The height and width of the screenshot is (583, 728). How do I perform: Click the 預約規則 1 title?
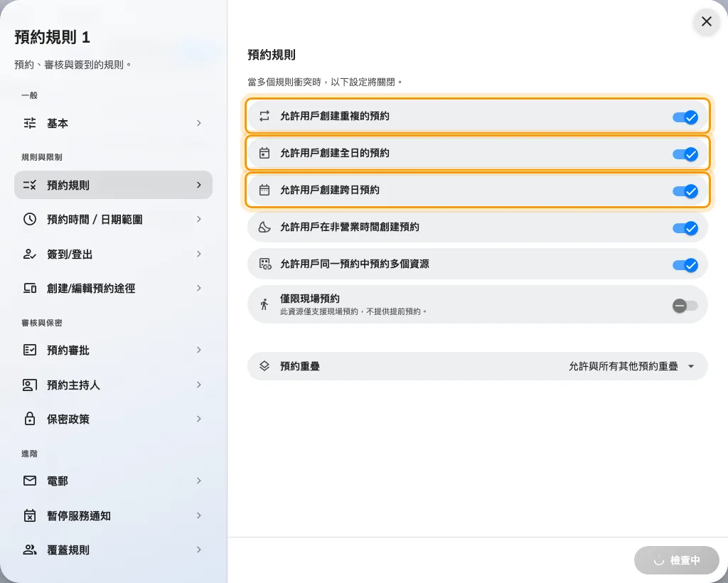point(52,37)
